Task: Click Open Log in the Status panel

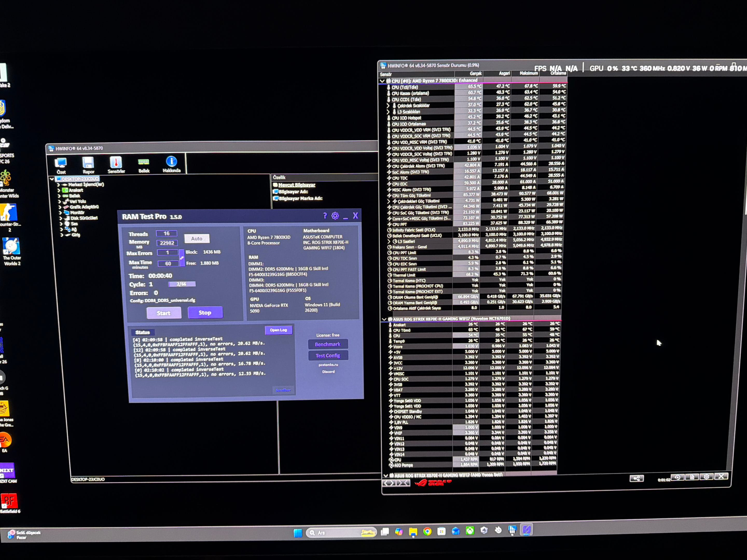Action: click(278, 330)
